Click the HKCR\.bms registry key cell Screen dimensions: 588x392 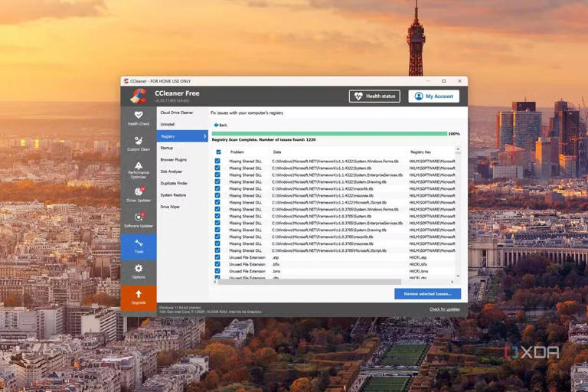419,271
